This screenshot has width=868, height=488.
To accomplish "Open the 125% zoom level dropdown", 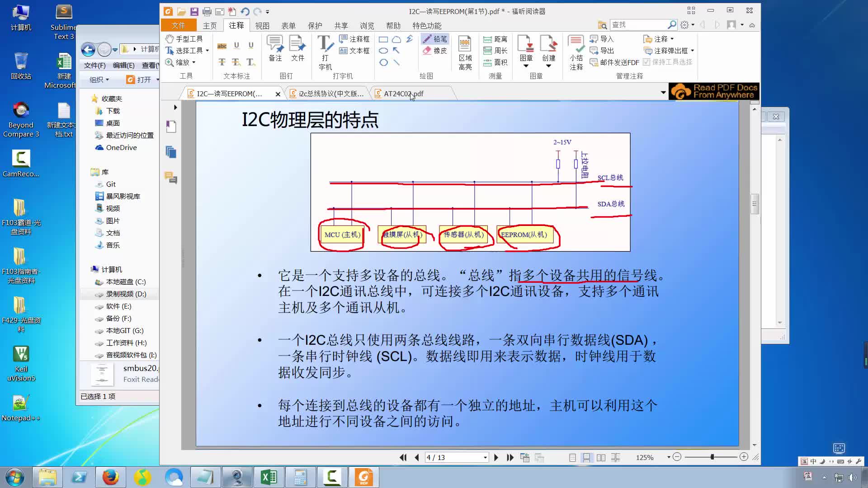I will point(669,457).
